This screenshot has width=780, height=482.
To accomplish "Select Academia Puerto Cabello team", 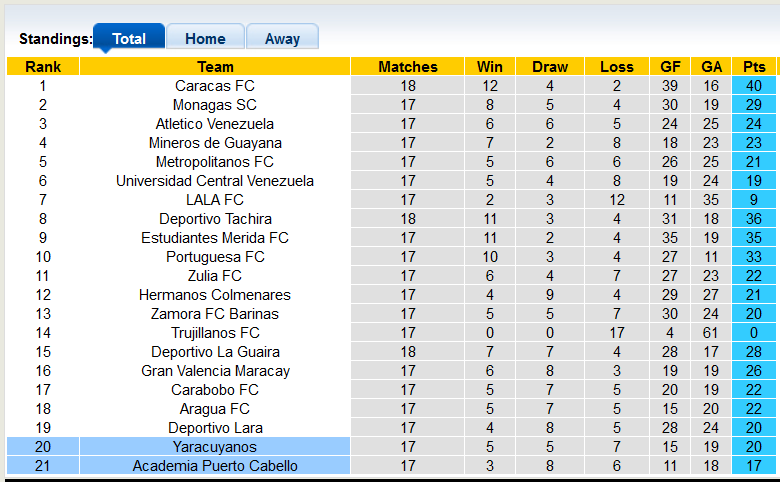I will click(x=215, y=466).
